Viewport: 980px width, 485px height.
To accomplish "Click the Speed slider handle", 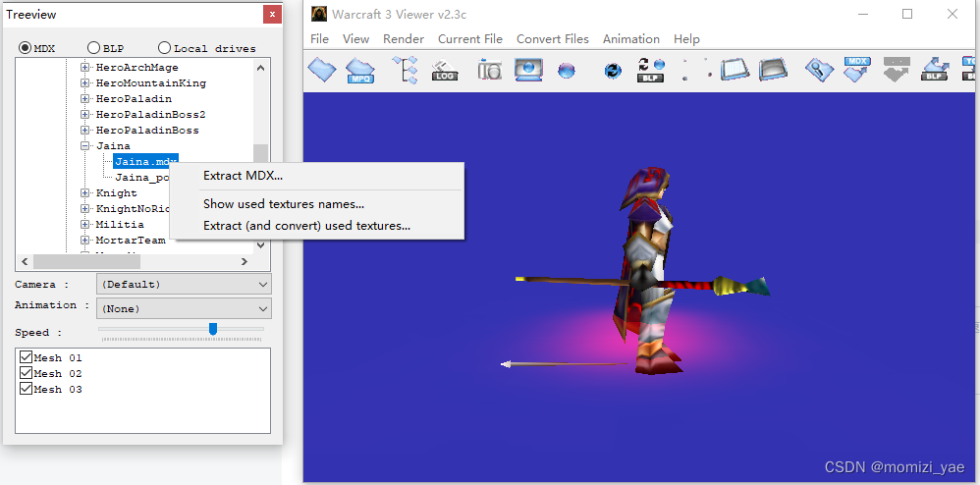I will [213, 329].
